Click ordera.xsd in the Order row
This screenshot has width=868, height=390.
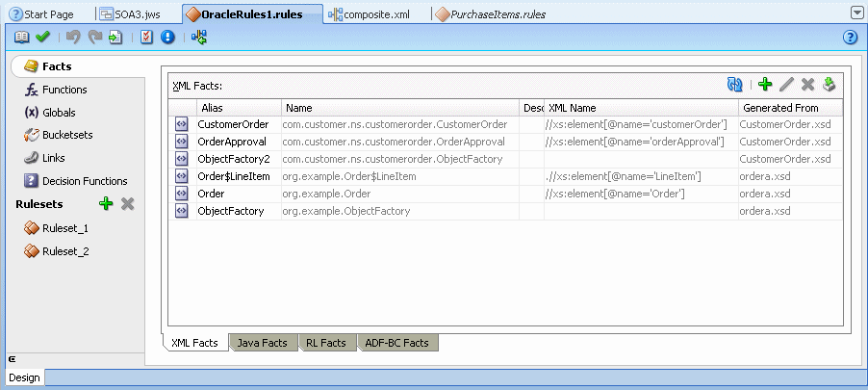(790, 194)
